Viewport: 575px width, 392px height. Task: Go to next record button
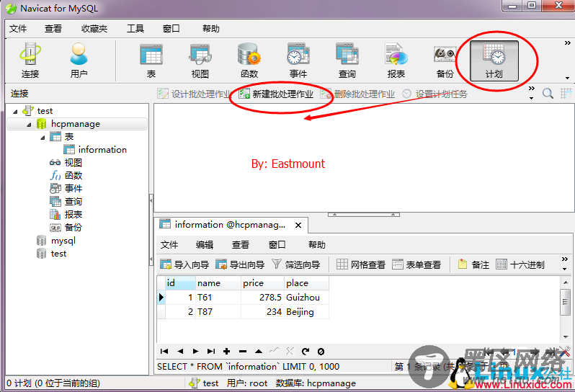[x=195, y=352]
